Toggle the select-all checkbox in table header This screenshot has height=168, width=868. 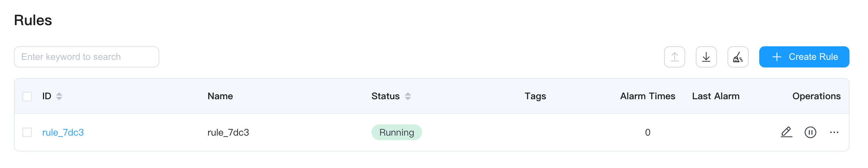click(x=27, y=97)
